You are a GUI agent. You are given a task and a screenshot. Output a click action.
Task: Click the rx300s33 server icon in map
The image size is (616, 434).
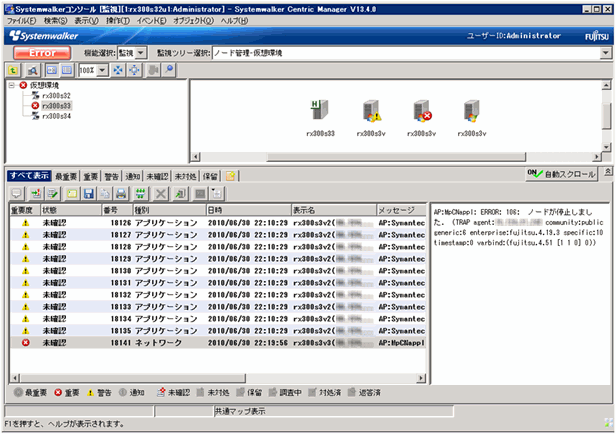(x=320, y=112)
